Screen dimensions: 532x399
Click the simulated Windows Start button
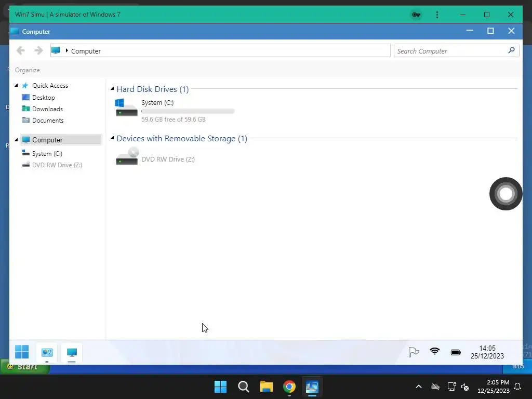pyautogui.click(x=22, y=352)
